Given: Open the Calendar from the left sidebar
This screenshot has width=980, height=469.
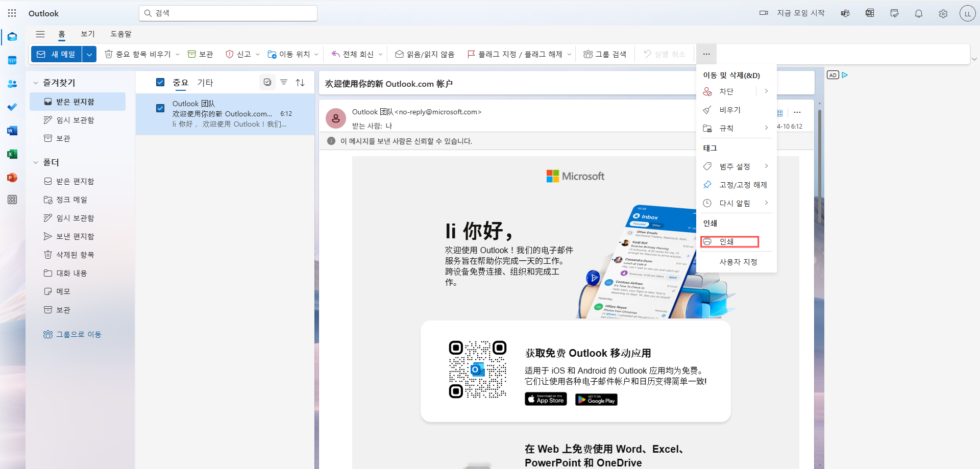Looking at the screenshot, I should [x=12, y=60].
